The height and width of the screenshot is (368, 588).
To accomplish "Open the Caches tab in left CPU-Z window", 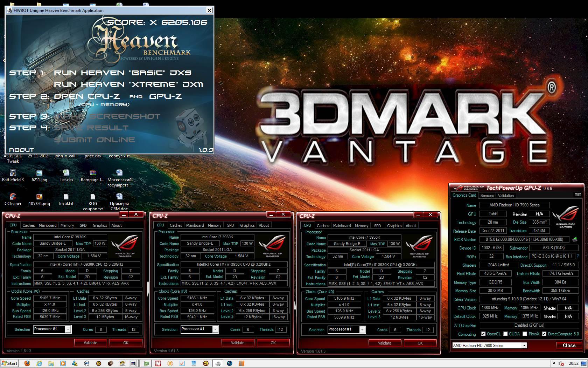I will point(29,225).
